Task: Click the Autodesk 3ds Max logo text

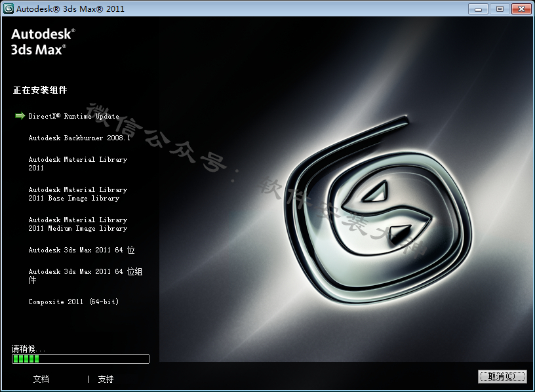Action: click(43, 41)
